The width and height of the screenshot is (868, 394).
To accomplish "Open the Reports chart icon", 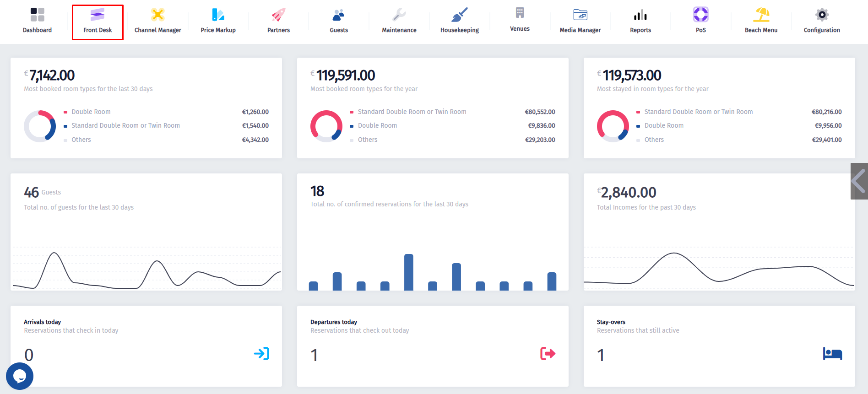I will [640, 15].
